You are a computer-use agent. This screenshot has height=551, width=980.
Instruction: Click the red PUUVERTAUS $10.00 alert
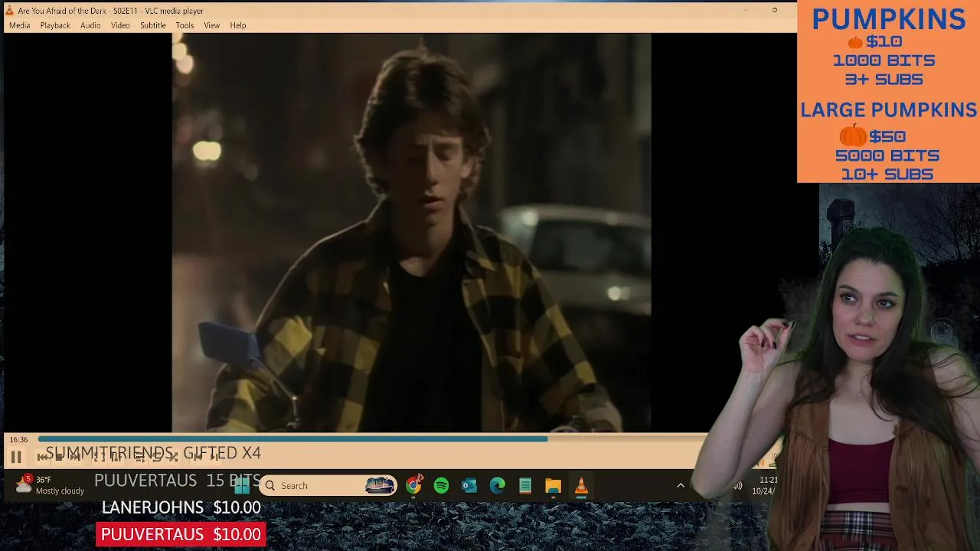[x=181, y=534]
